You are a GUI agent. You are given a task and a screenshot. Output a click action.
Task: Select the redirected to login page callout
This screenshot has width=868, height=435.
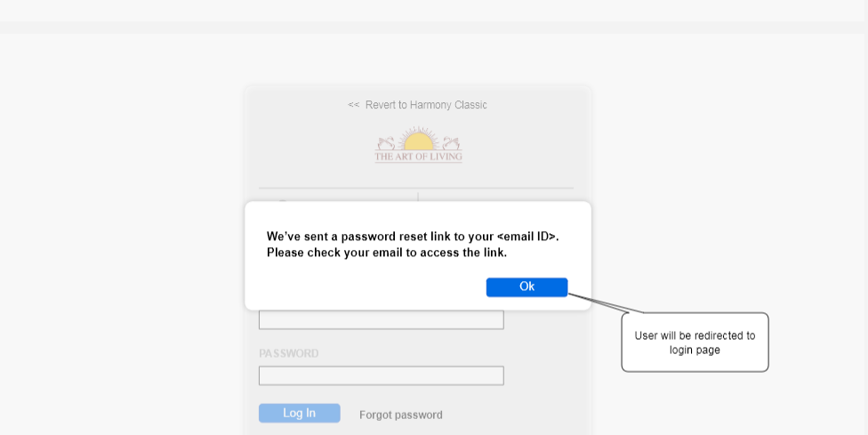(x=695, y=342)
